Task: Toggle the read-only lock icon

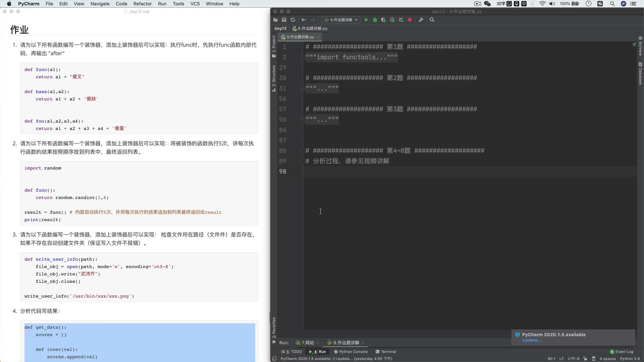Action: [585, 359]
